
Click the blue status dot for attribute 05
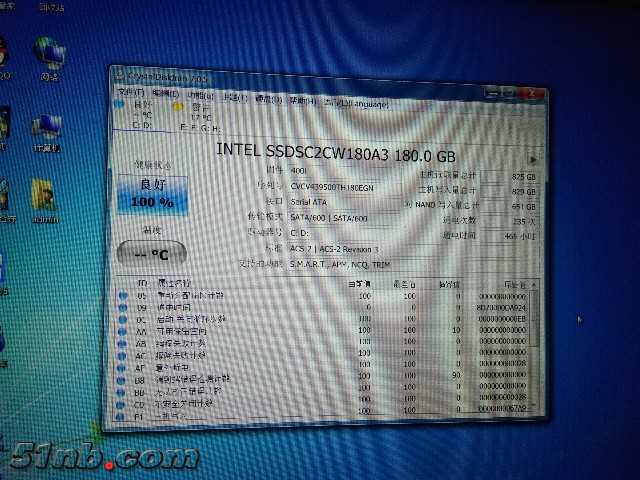point(120,297)
